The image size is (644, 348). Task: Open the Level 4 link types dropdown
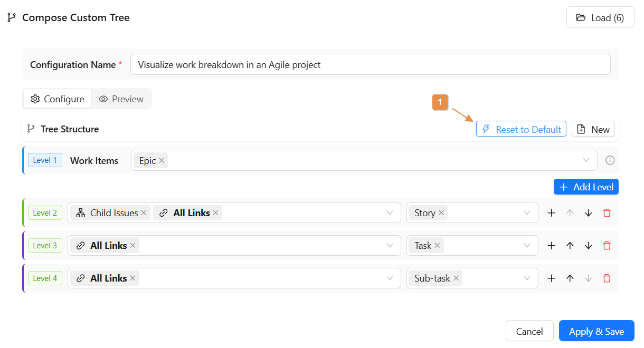[x=390, y=278]
